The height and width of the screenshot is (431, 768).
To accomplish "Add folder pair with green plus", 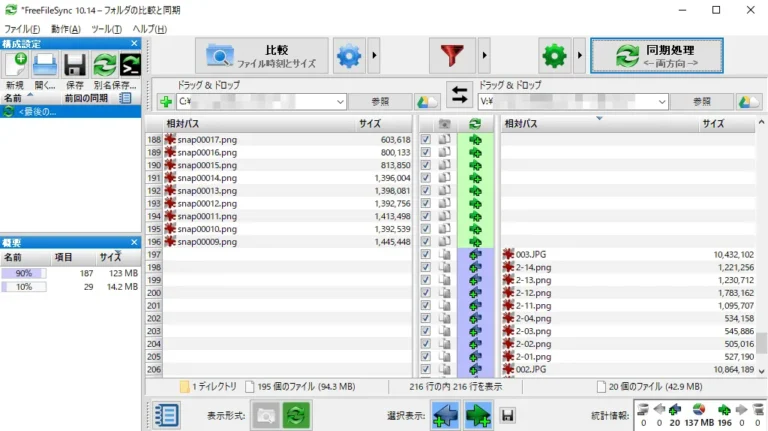I will click(x=166, y=102).
